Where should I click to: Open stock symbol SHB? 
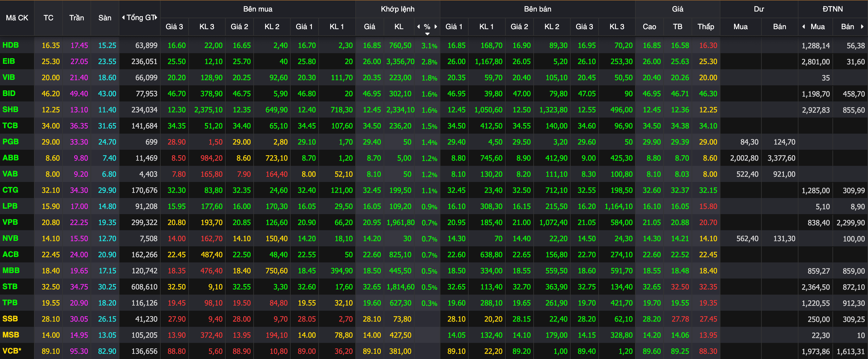(10, 110)
